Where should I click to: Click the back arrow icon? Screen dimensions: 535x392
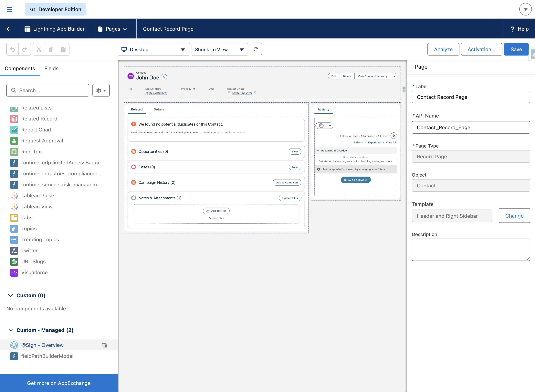coord(9,29)
